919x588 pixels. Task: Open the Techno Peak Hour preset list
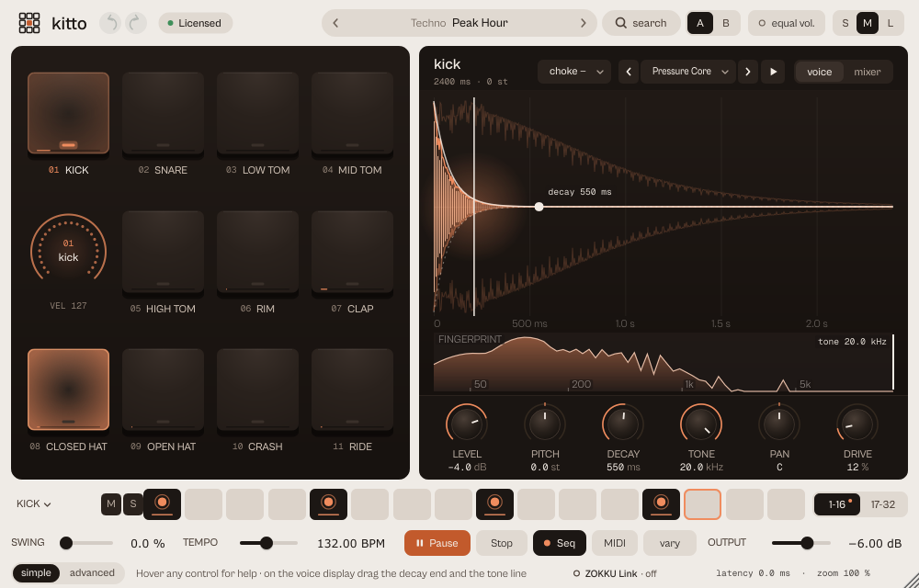(459, 23)
